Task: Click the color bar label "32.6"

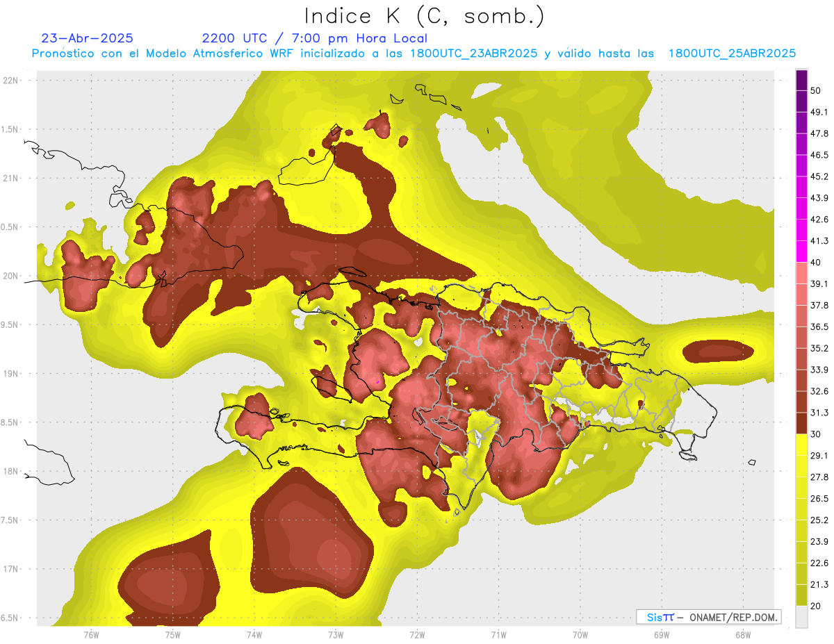Action: point(819,391)
